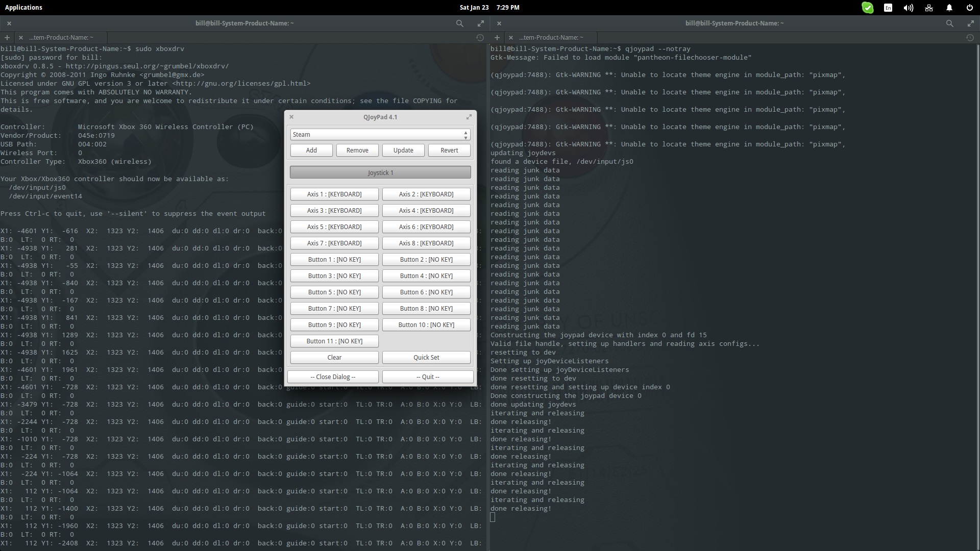Image resolution: width=980 pixels, height=551 pixels.
Task: Close the QJoyPad 4.1 dialog window
Action: [x=291, y=117]
